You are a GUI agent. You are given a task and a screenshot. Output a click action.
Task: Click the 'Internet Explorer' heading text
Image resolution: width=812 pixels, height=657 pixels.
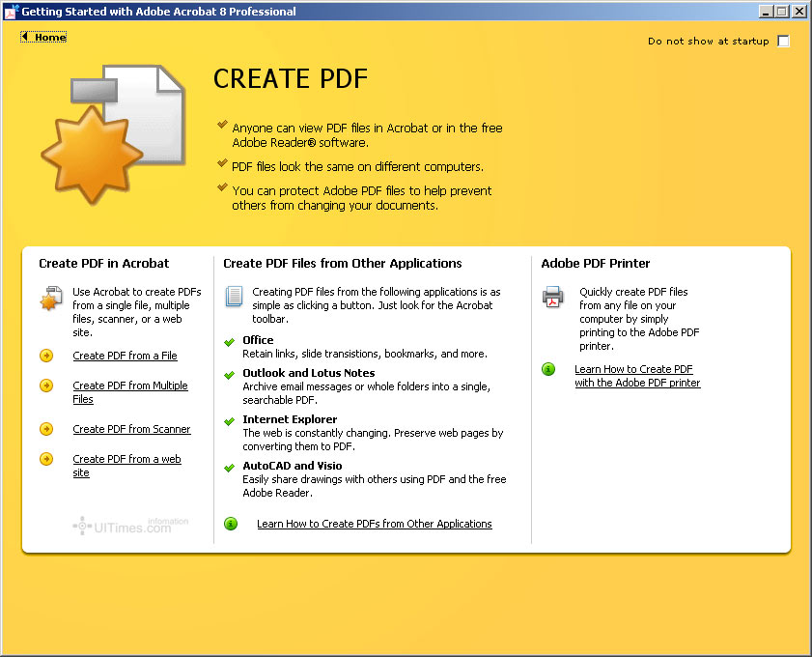click(290, 419)
